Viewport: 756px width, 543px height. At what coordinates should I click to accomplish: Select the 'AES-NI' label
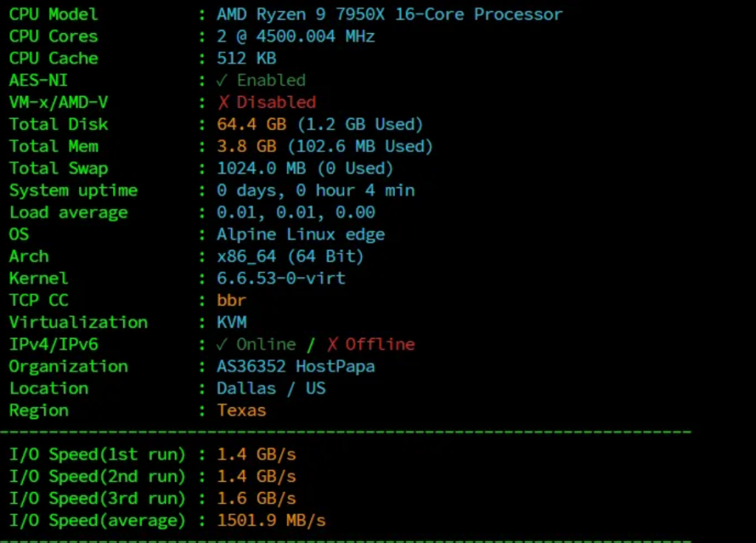(x=38, y=80)
